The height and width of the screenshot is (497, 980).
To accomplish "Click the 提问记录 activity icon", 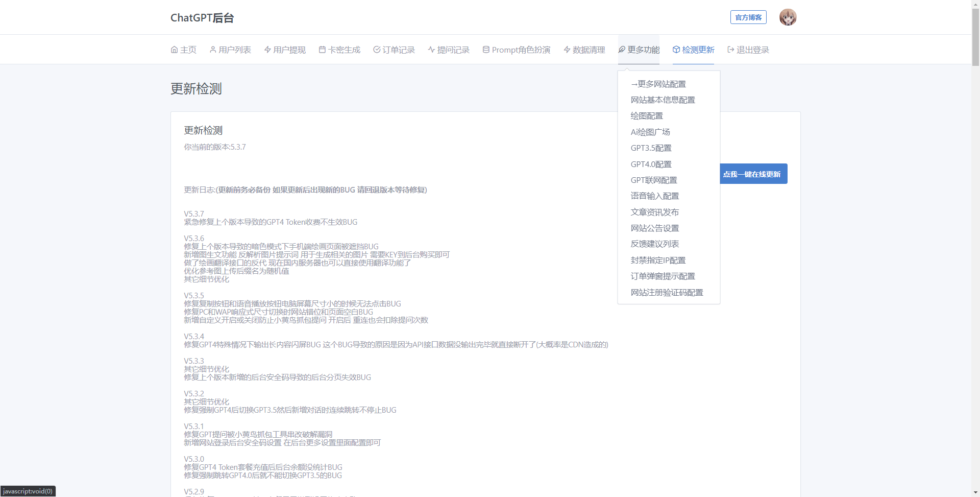I will pos(431,50).
